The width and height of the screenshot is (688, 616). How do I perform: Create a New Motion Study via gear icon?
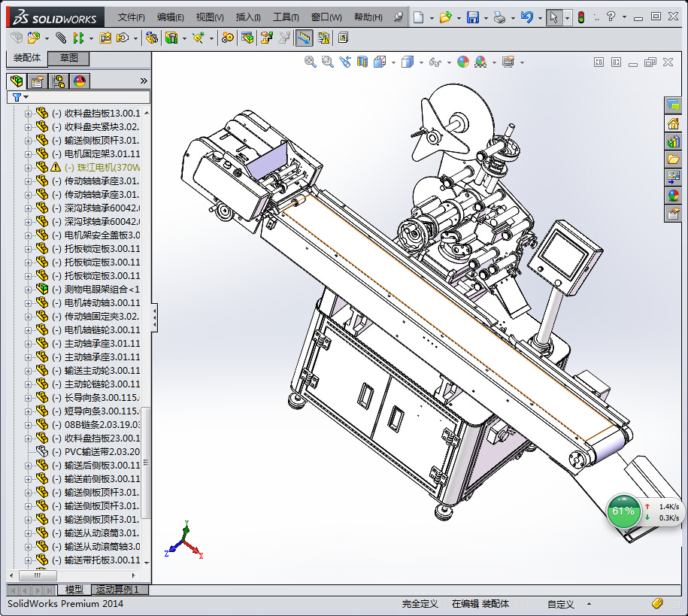(227, 38)
